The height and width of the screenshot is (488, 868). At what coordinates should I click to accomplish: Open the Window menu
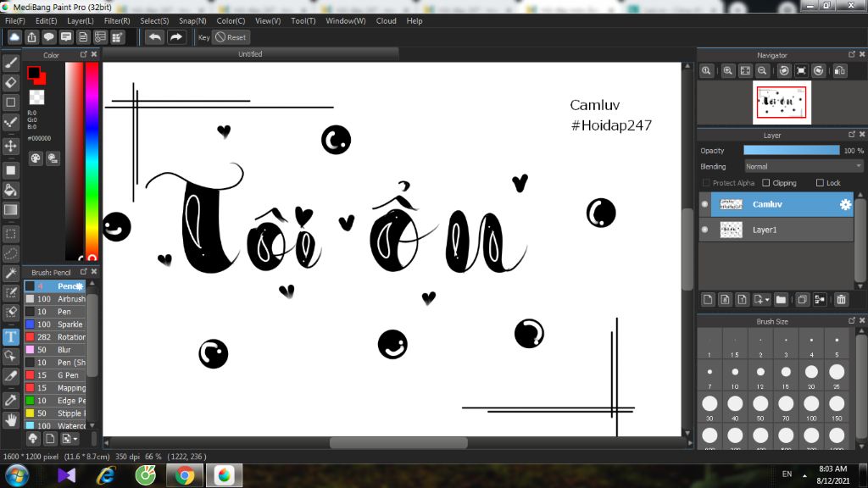346,21
